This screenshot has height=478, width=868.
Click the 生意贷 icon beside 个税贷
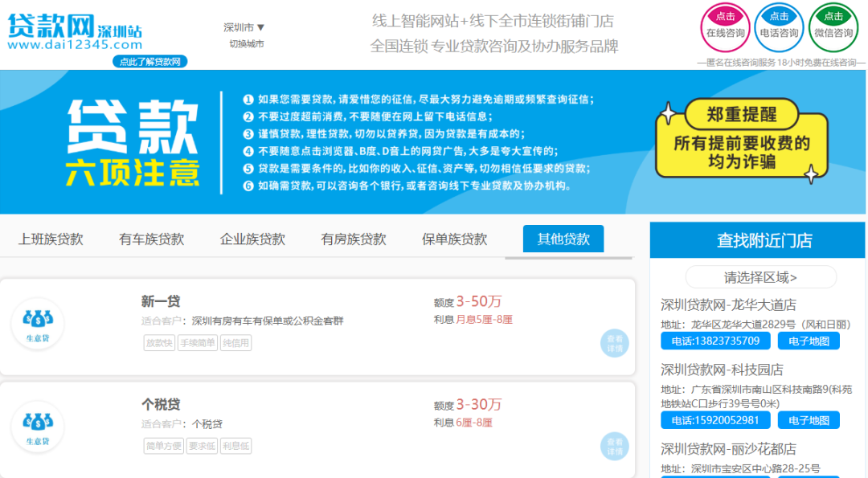point(37,427)
